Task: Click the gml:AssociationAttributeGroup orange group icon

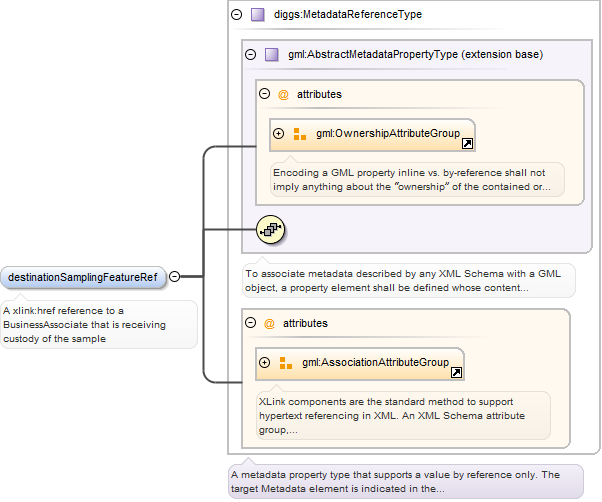Action: [x=286, y=362]
